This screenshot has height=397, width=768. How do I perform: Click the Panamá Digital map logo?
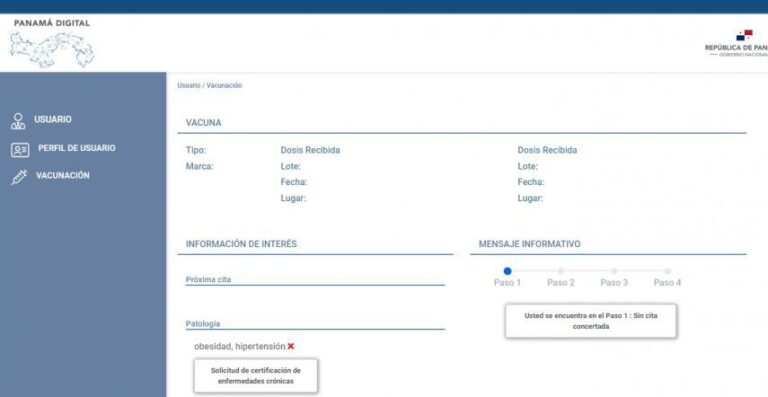pos(52,49)
